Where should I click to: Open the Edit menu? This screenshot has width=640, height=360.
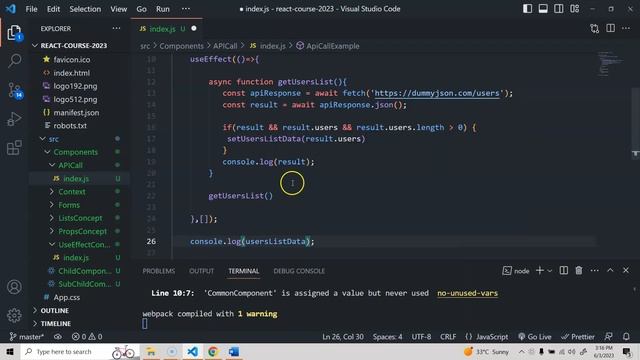pos(53,9)
